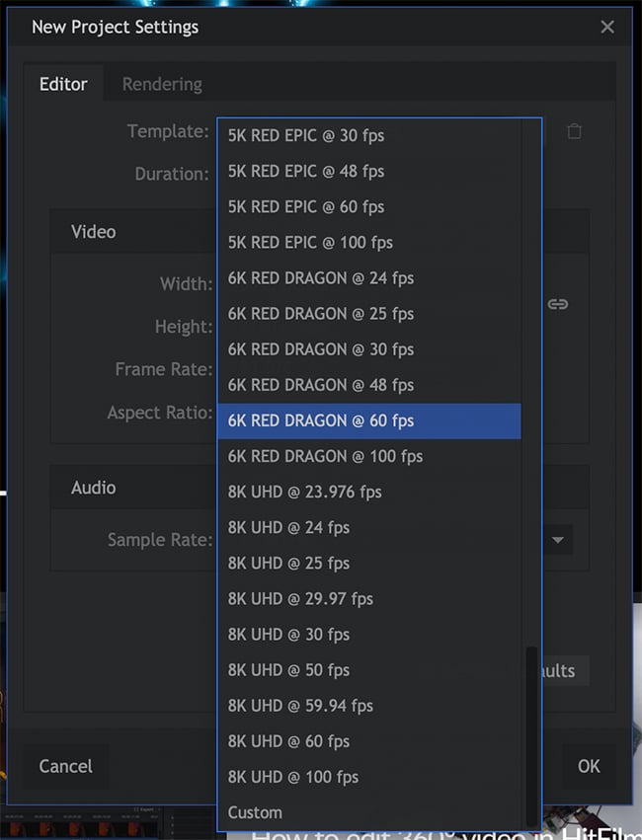
Task: Select 8K UHD @ 25 fps template
Action: pyautogui.click(x=369, y=563)
